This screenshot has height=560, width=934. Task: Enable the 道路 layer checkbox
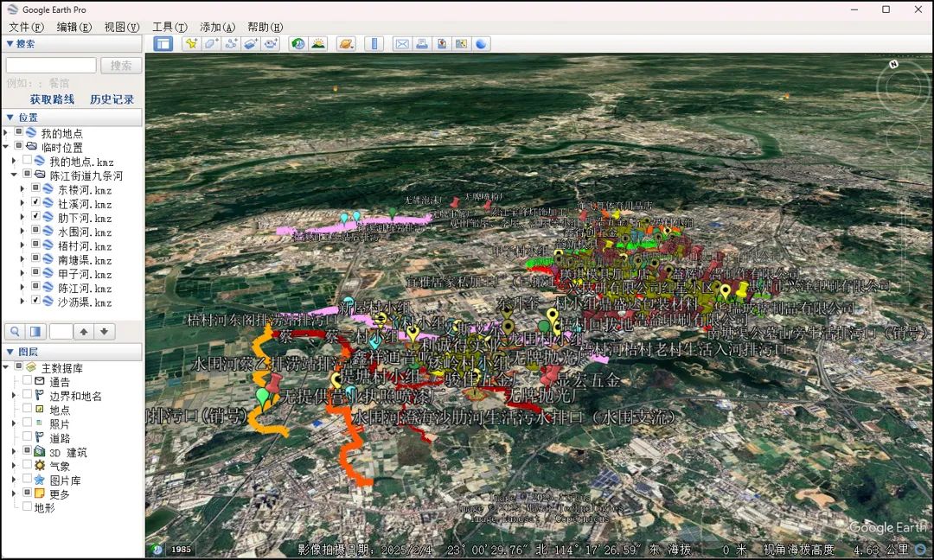coord(28,436)
